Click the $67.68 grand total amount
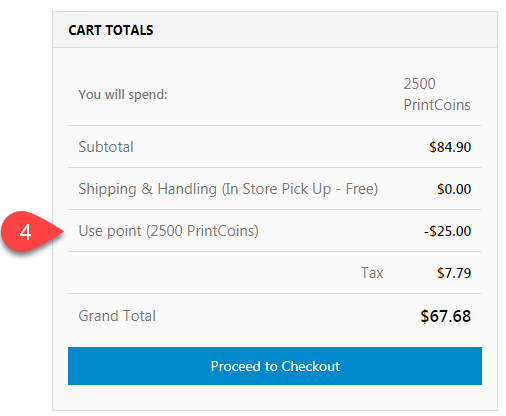 pos(445,316)
